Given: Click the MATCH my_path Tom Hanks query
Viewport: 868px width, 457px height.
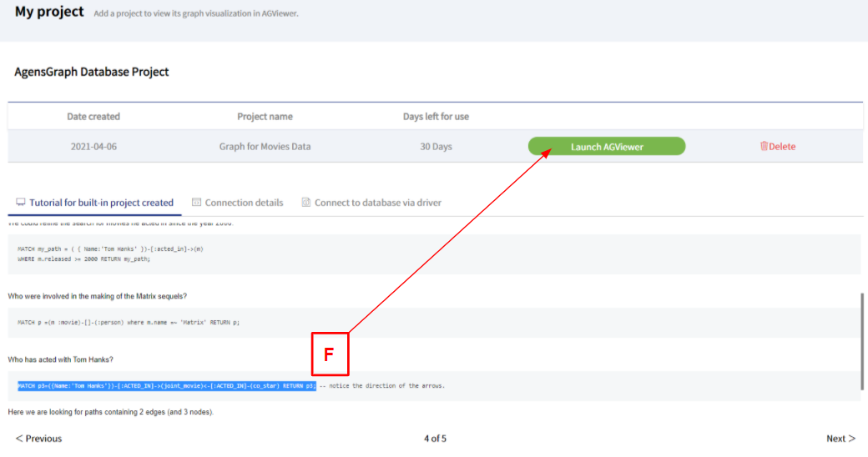Looking at the screenshot, I should (x=110, y=254).
